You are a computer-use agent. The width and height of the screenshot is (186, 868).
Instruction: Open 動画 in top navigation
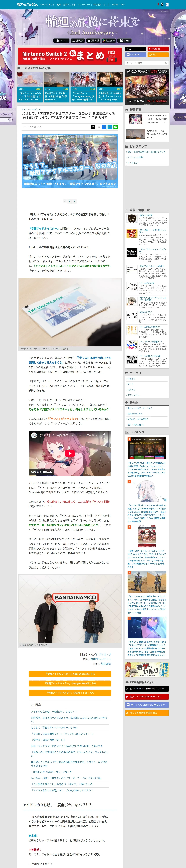pyautogui.click(x=59, y=5)
